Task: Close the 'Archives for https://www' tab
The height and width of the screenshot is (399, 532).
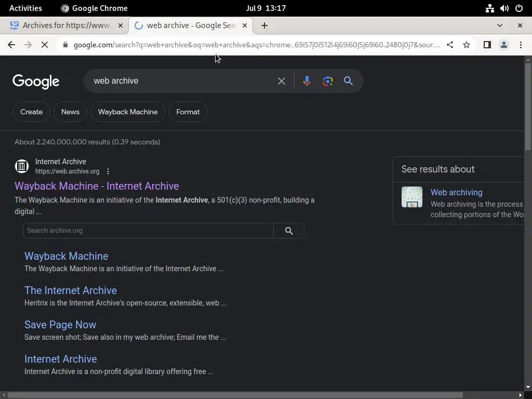Action: pyautogui.click(x=120, y=25)
